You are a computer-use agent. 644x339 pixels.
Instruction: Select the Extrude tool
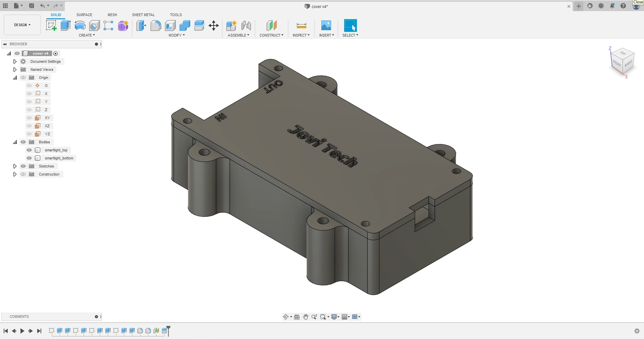tap(65, 26)
